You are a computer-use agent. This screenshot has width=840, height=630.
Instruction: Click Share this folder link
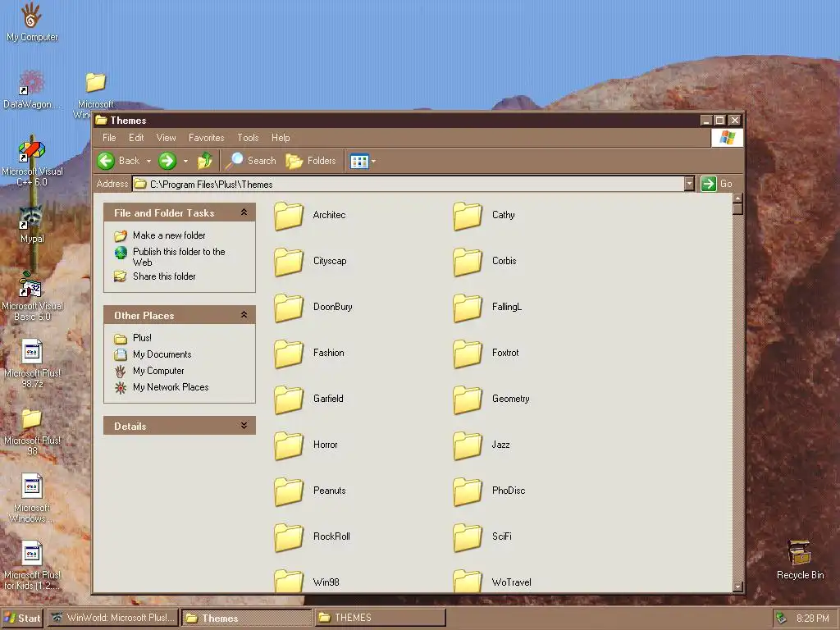tap(164, 276)
